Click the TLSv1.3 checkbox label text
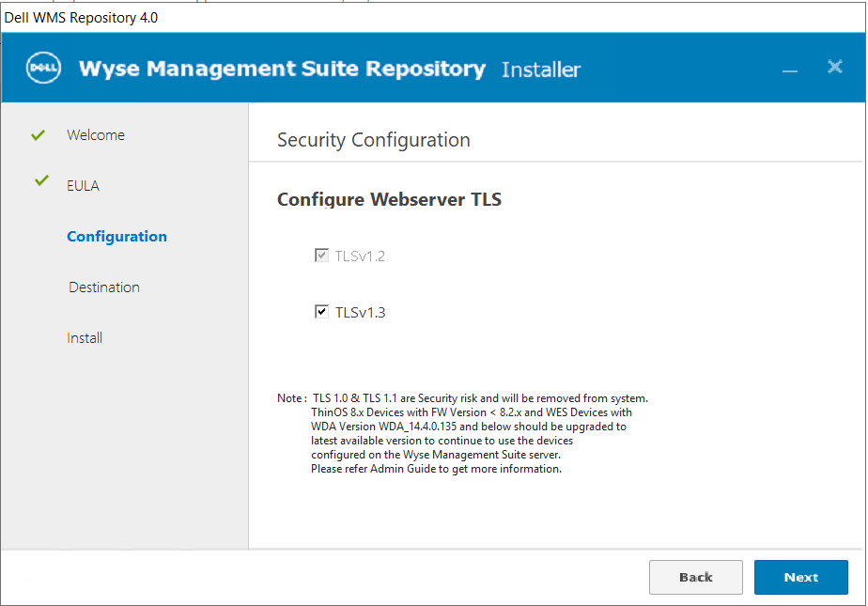The image size is (868, 606). 360,313
